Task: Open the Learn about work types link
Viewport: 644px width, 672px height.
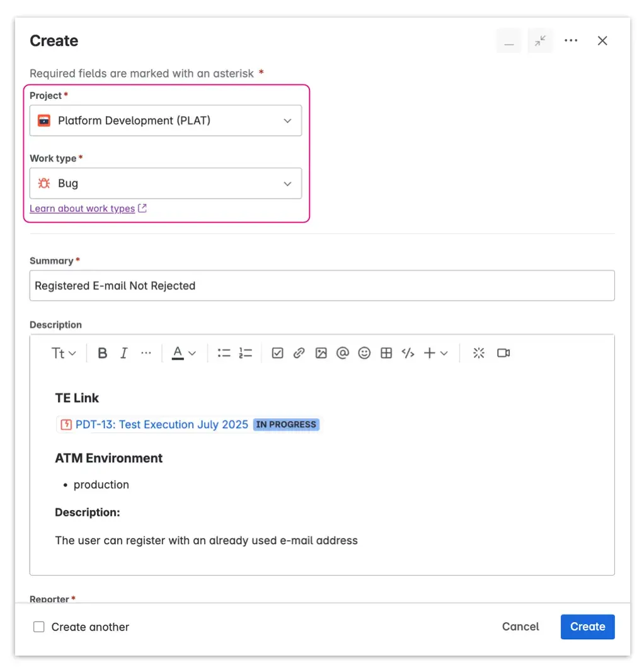Action: pyautogui.click(x=82, y=208)
